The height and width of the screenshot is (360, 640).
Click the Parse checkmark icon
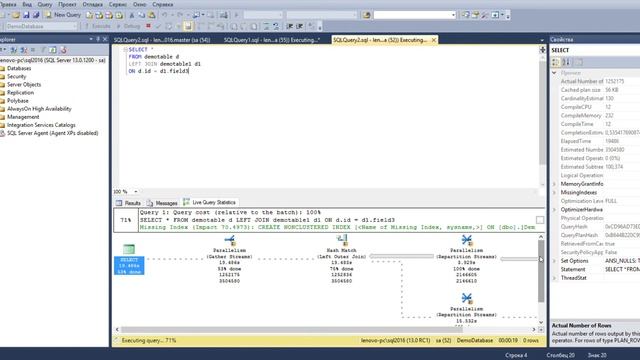point(158,26)
